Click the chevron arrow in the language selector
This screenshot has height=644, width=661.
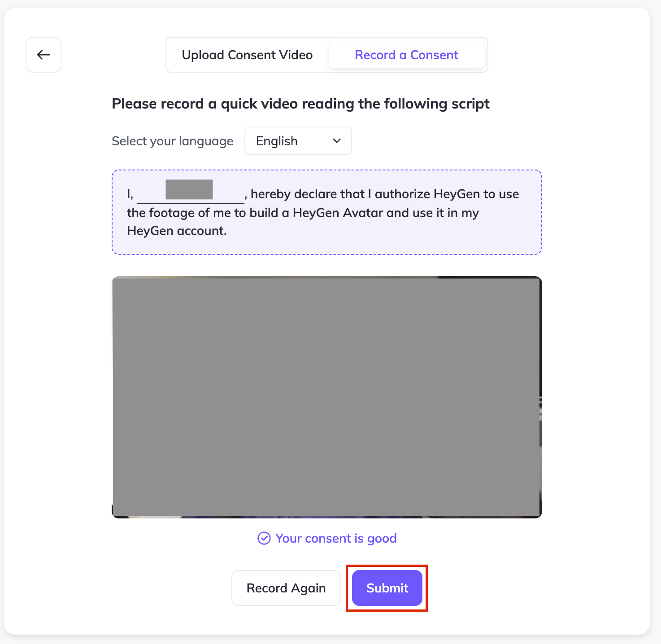point(337,141)
